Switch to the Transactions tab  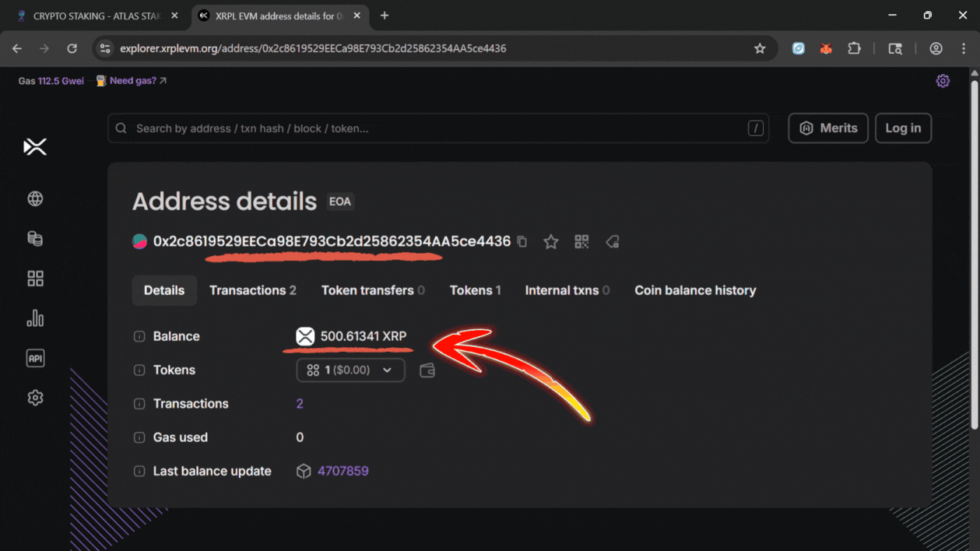click(x=252, y=290)
